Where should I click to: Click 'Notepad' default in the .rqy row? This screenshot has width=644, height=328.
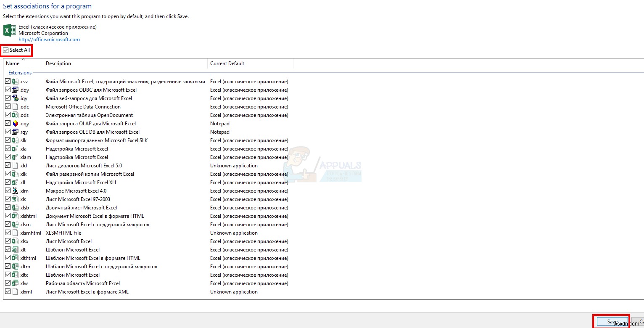[x=220, y=132]
